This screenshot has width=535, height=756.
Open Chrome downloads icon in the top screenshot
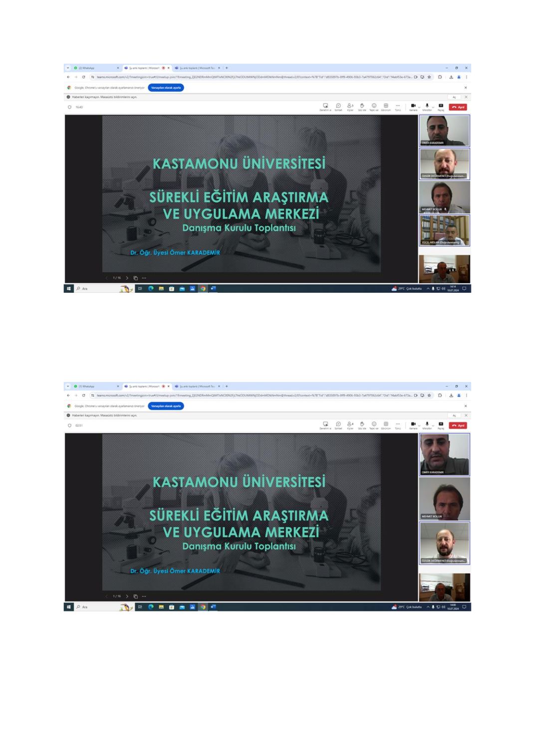(451, 77)
